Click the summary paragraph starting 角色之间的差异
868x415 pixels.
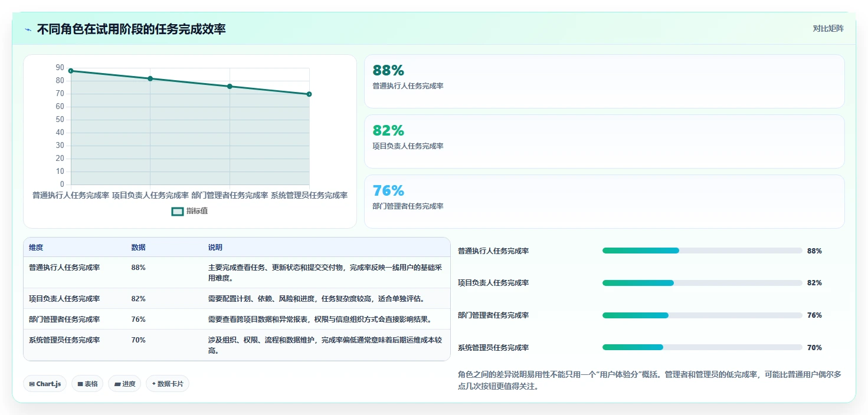650,381
